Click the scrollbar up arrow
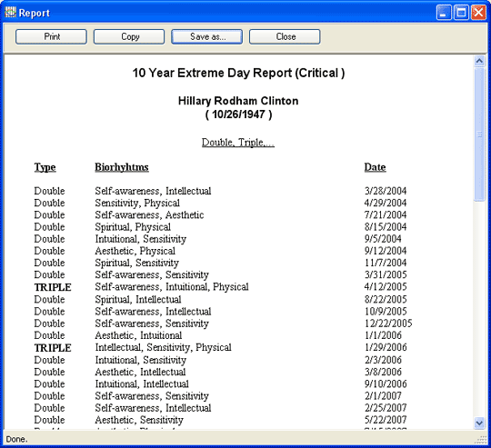Screen dimensions: 491x448 (x=479, y=61)
